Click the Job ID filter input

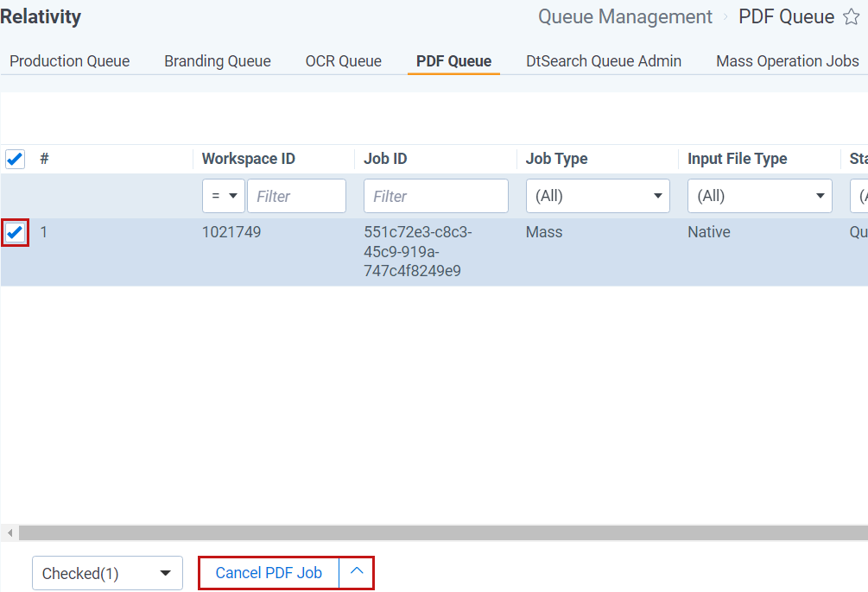435,196
